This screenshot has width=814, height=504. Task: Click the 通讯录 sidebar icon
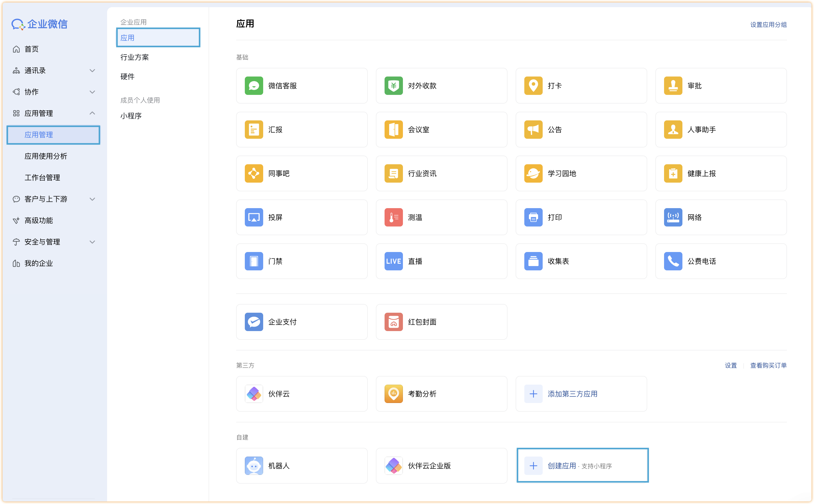pos(16,70)
